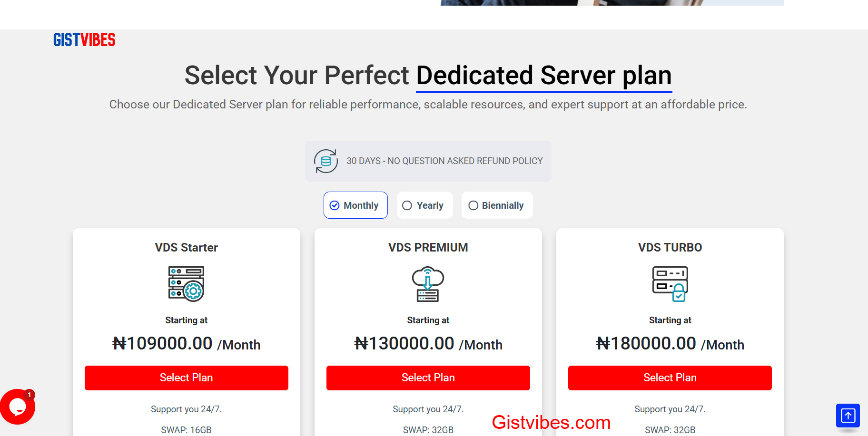Click the GistVibes logo
This screenshot has width=868, height=436.
84,40
